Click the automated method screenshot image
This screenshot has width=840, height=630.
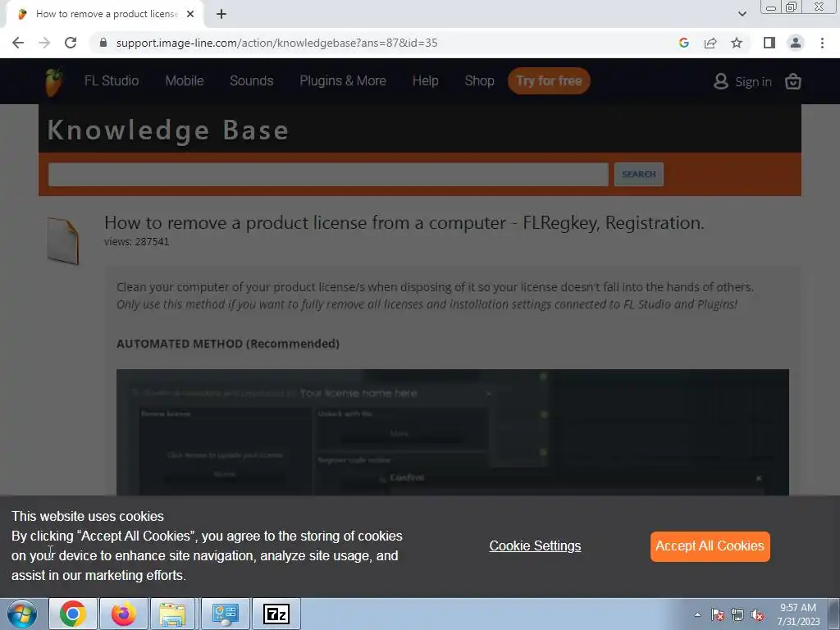point(453,432)
